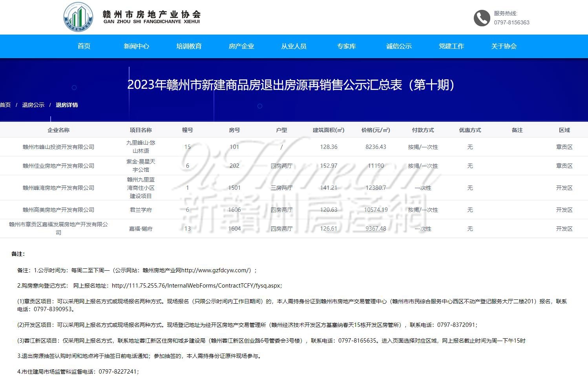Select the 赣州佳业房地产开发有限公司 cell
Screen dimensions: 588x376
(x=58, y=166)
